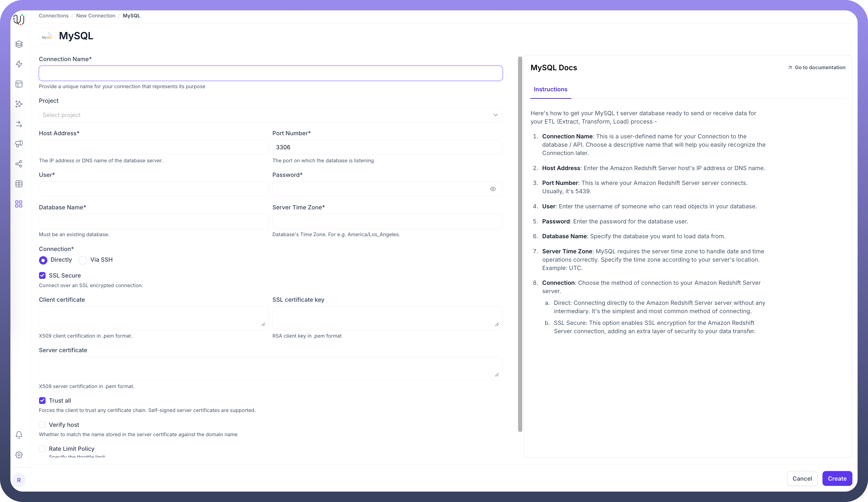This screenshot has width=868, height=502.
Task: Click the user avatar R in the sidebar
Action: pyautogui.click(x=19, y=480)
